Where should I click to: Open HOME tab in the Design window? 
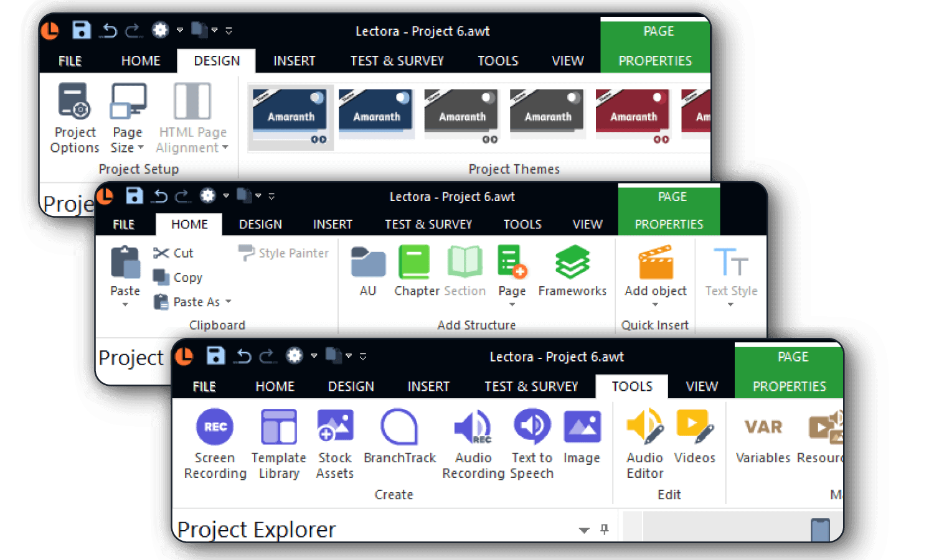point(141,61)
